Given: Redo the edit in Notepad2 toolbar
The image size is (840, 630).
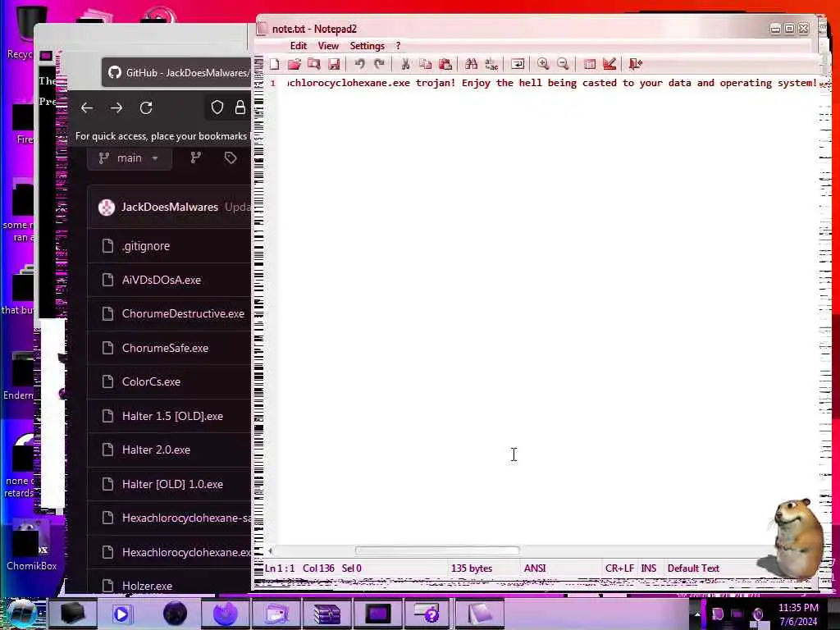Looking at the screenshot, I should coord(379,64).
